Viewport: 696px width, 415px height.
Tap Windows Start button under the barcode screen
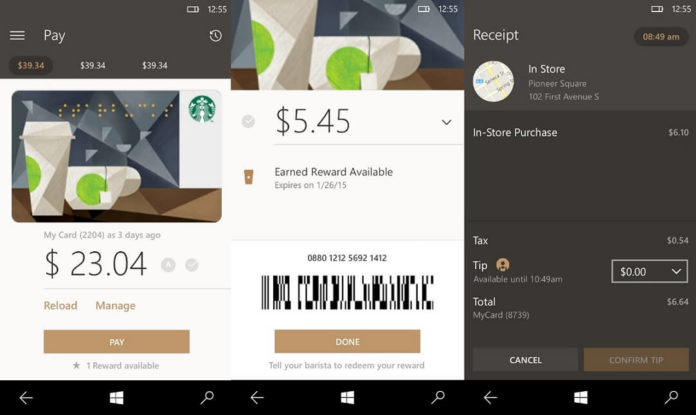348,398
